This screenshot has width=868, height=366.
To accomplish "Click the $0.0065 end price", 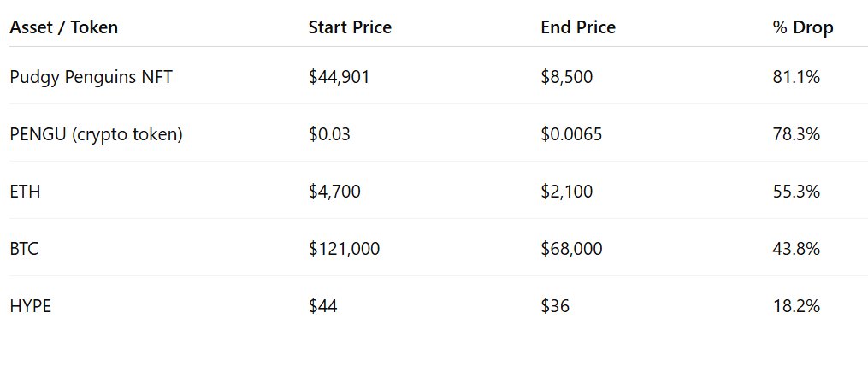I will tap(572, 134).
